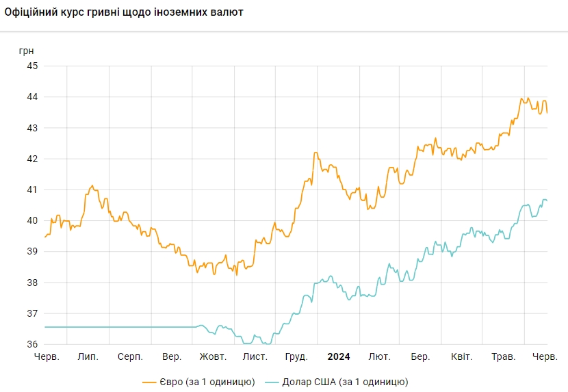Image resolution: width=568 pixels, height=392 pixels.
Task: Click the Вер. month axis label
Action: click(x=172, y=357)
